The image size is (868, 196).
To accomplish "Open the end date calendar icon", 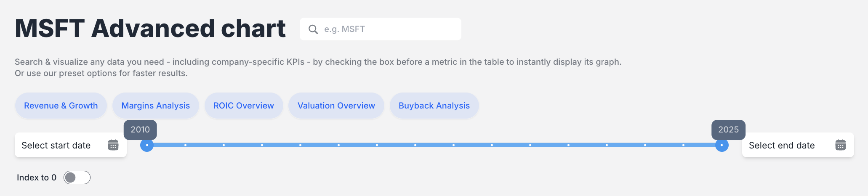I will 841,145.
